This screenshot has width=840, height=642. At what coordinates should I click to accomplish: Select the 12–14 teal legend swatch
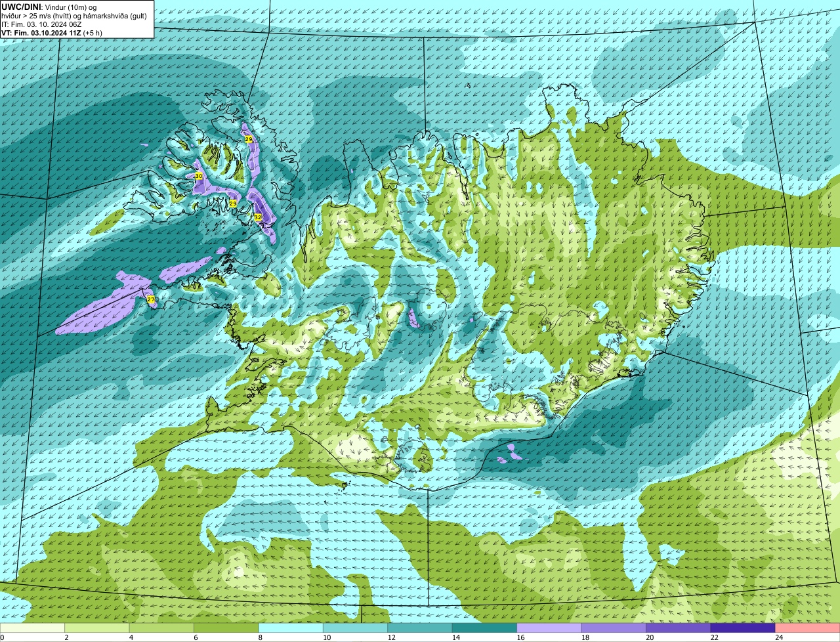coord(420,628)
